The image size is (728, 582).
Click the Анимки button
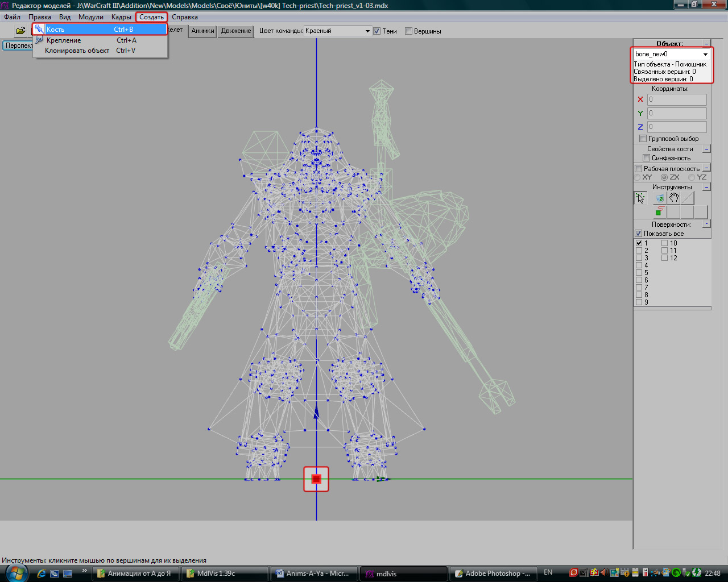coord(202,31)
